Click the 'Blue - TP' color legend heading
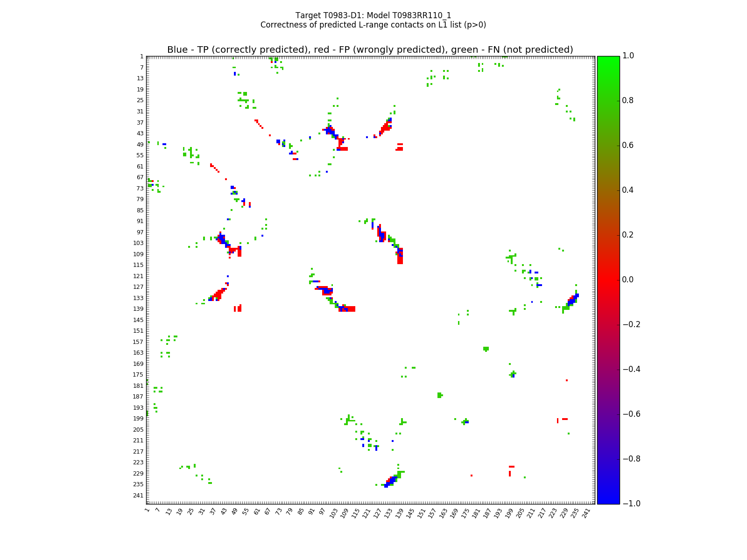Image resolution: width=747 pixels, height=560 pixels. click(370, 50)
